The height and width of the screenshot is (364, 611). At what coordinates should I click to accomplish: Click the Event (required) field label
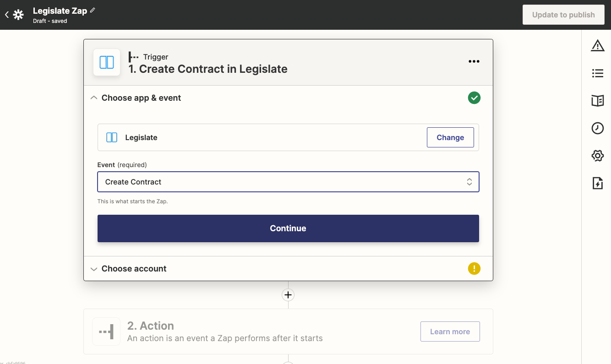(x=122, y=165)
